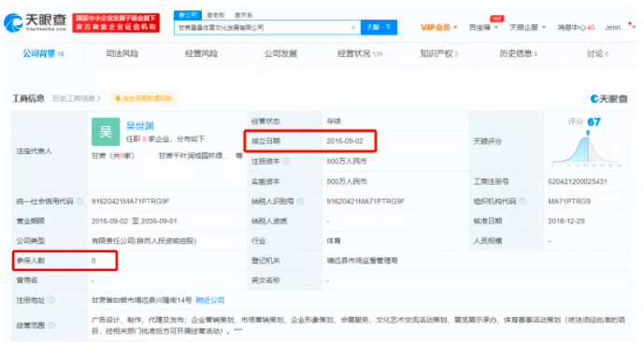Click the 天眼评分 score distribution chart
644x342 pixels.
click(586, 149)
